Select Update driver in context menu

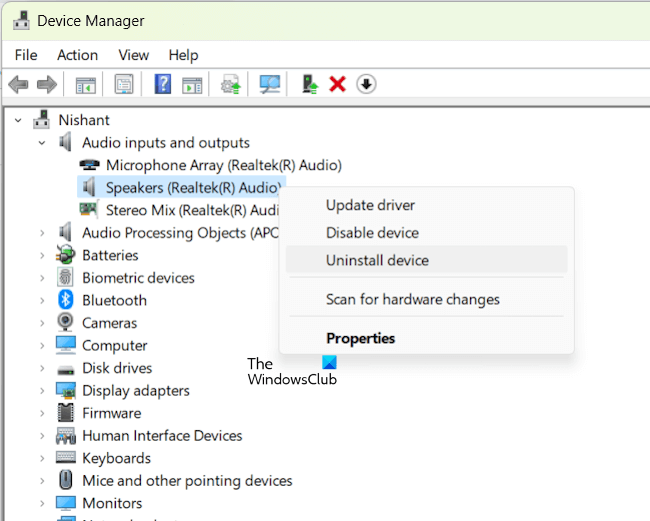point(370,205)
